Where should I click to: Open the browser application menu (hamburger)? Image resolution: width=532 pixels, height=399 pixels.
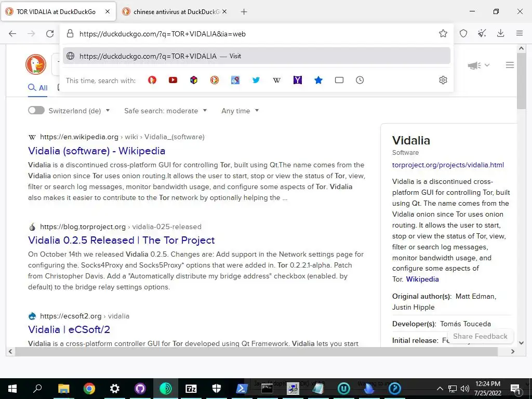[x=520, y=33]
